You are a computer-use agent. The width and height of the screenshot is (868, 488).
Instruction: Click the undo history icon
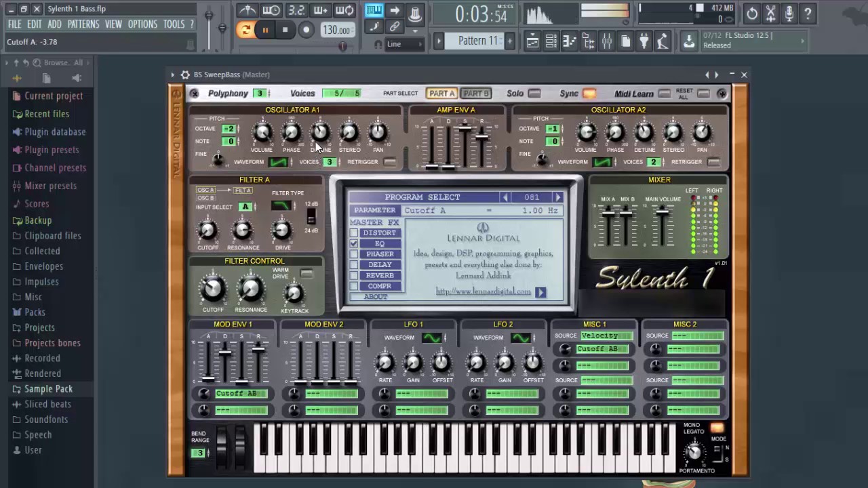pyautogui.click(x=752, y=14)
